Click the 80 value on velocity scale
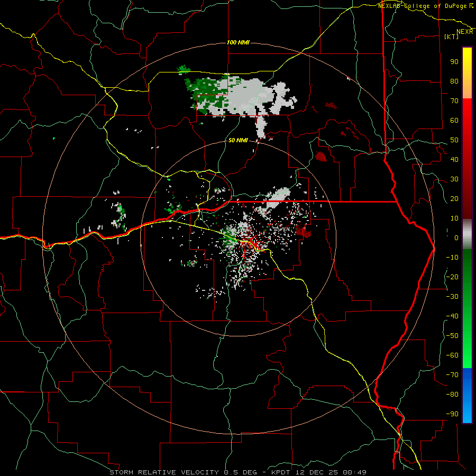Viewport: 476px width, 476px height. coord(454,81)
